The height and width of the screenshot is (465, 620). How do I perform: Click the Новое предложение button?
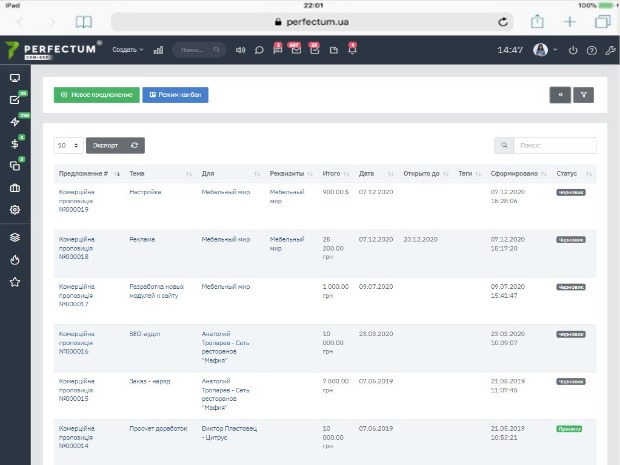click(96, 95)
